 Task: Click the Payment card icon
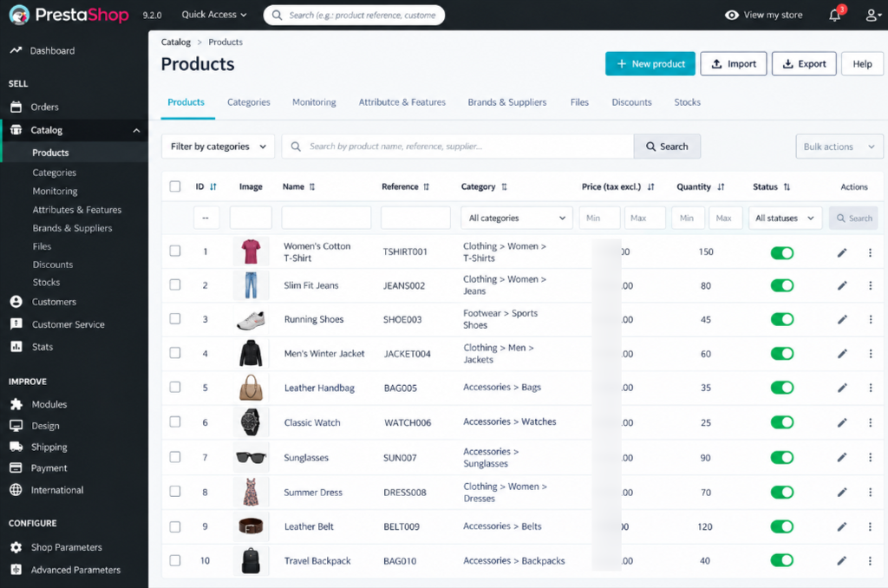tap(16, 468)
